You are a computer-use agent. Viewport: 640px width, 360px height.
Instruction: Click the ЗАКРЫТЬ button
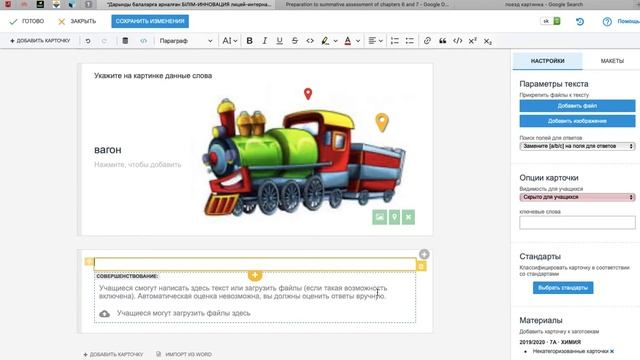77,21
